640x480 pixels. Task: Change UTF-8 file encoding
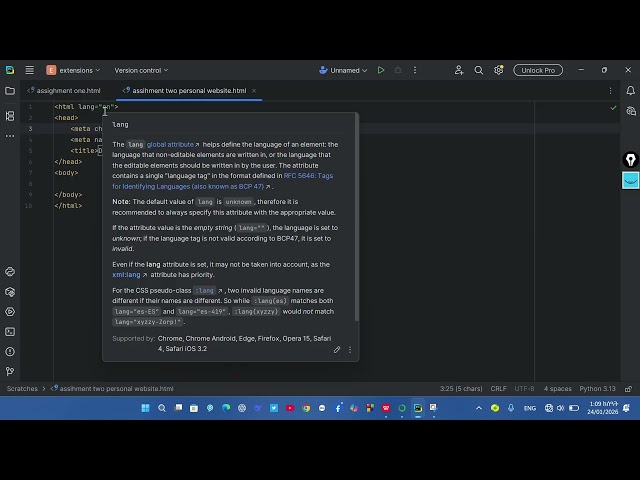pos(524,389)
